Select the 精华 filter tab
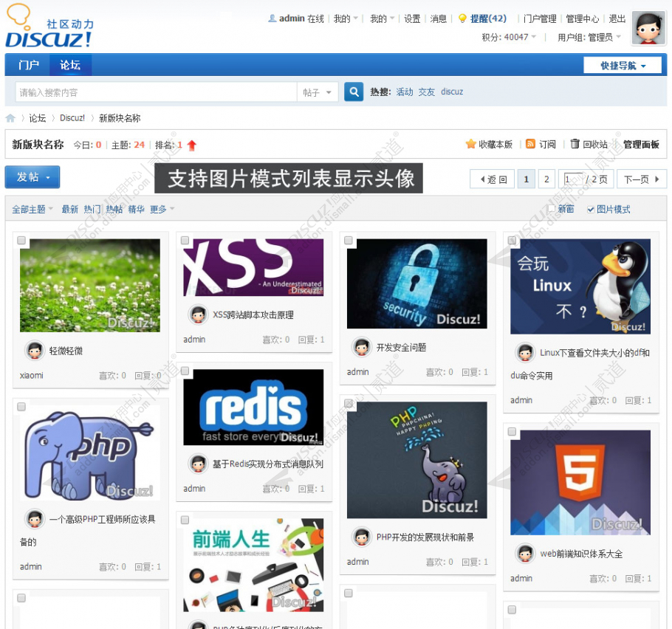Viewport: 672px width, 629px height. (x=137, y=209)
